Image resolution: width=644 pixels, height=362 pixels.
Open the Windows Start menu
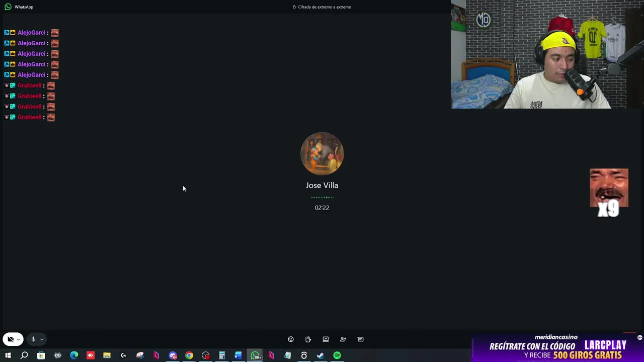(8, 355)
